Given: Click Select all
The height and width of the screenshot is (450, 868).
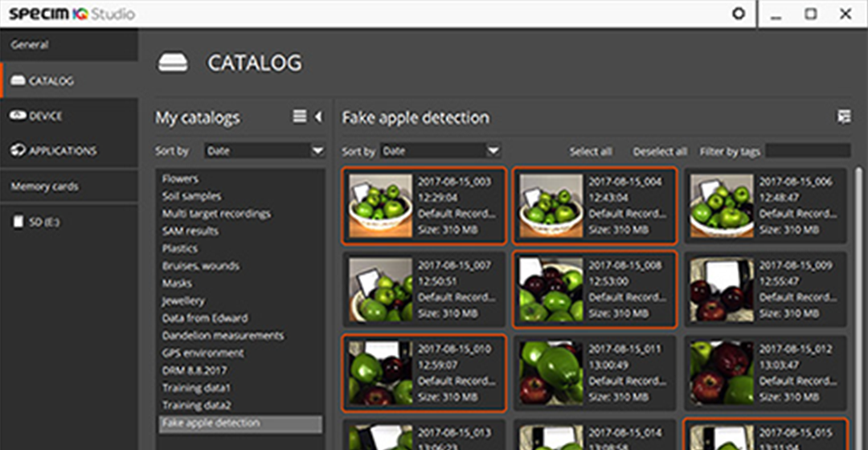Looking at the screenshot, I should coord(591,151).
